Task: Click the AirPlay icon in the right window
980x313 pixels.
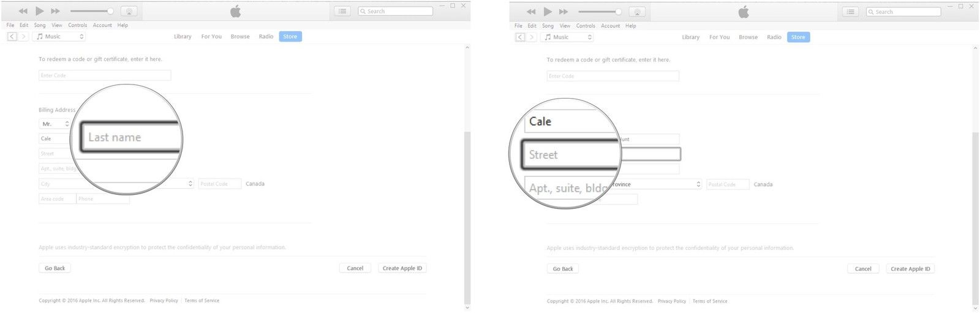Action: 637,12
